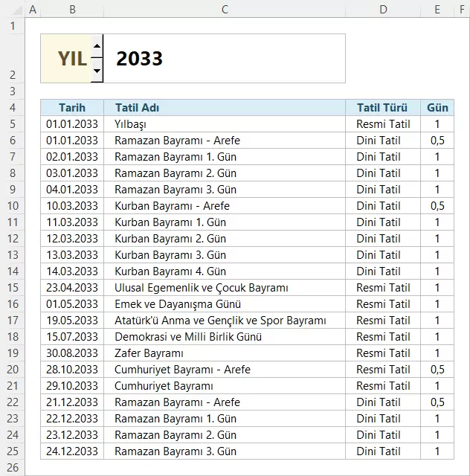Select date 13.03.2033 cell

point(72,255)
